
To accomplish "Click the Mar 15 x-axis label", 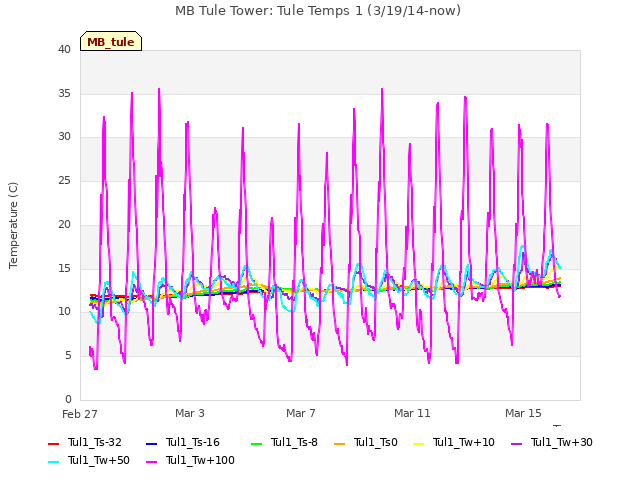I will click(523, 413).
